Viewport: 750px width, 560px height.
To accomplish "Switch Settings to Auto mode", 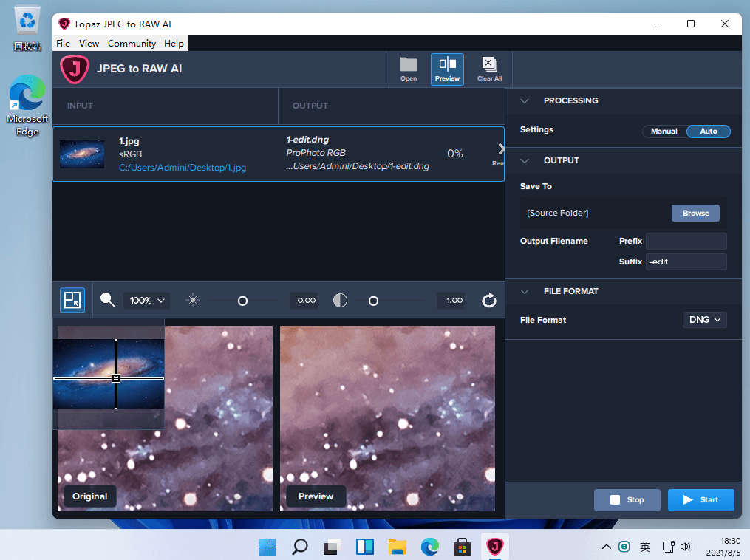I will click(x=709, y=131).
